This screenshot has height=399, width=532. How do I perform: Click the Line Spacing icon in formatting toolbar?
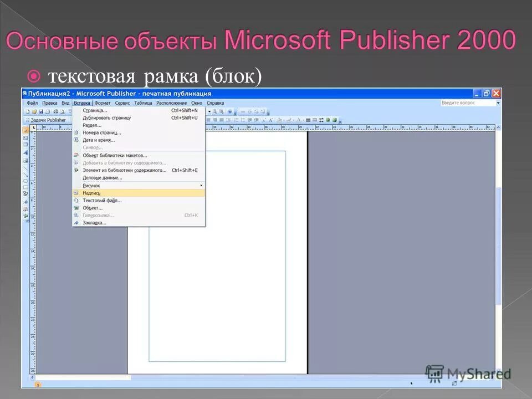(228, 120)
